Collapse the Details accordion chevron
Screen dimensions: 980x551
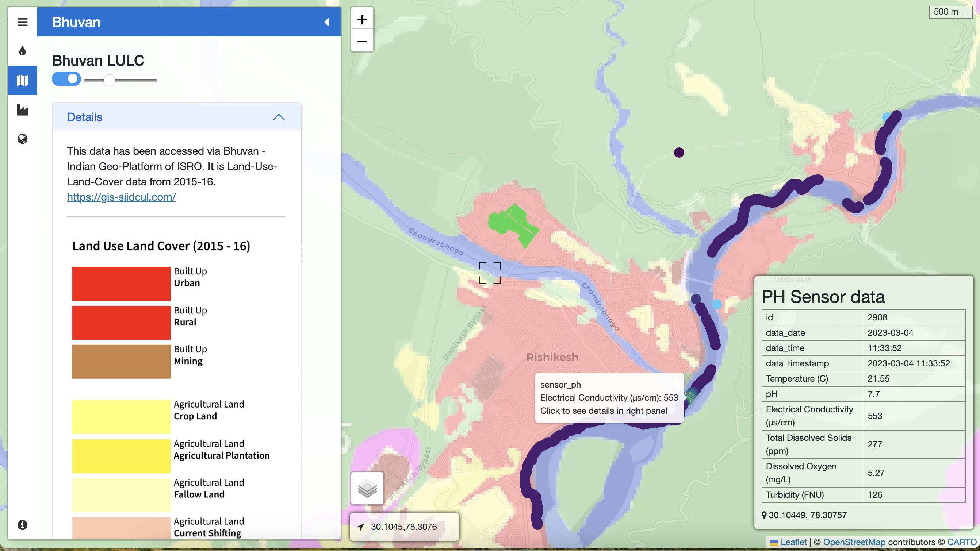coord(279,117)
